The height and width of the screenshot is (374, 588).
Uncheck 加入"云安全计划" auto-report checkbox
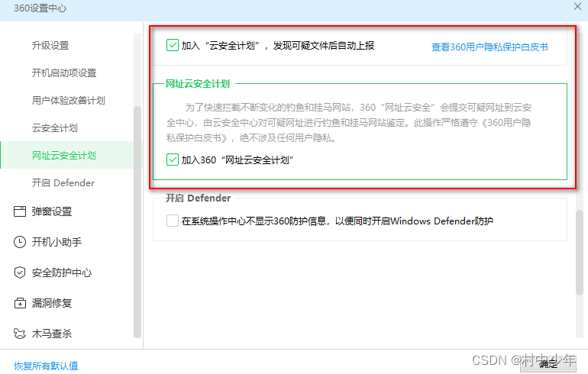(x=173, y=45)
